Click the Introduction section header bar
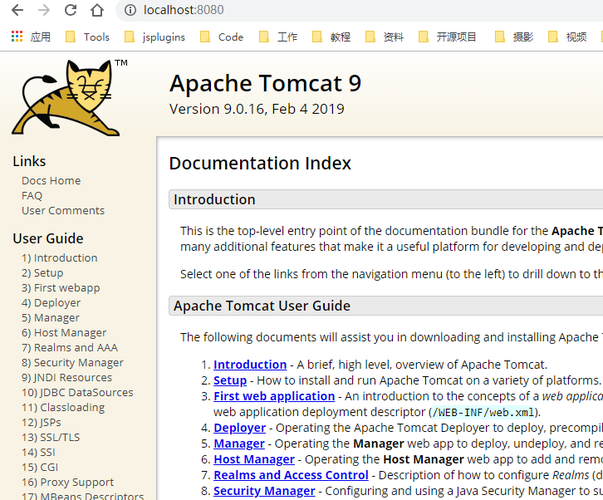603x500 pixels. click(386, 200)
